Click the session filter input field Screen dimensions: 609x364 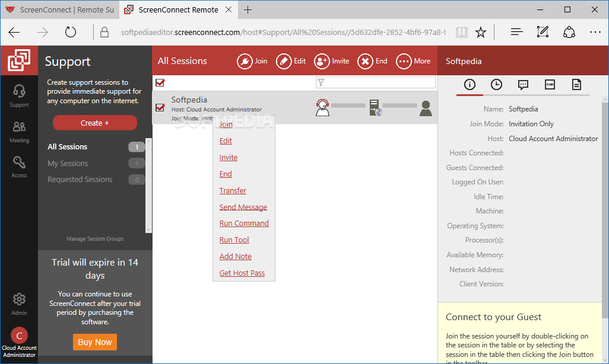tap(376, 82)
